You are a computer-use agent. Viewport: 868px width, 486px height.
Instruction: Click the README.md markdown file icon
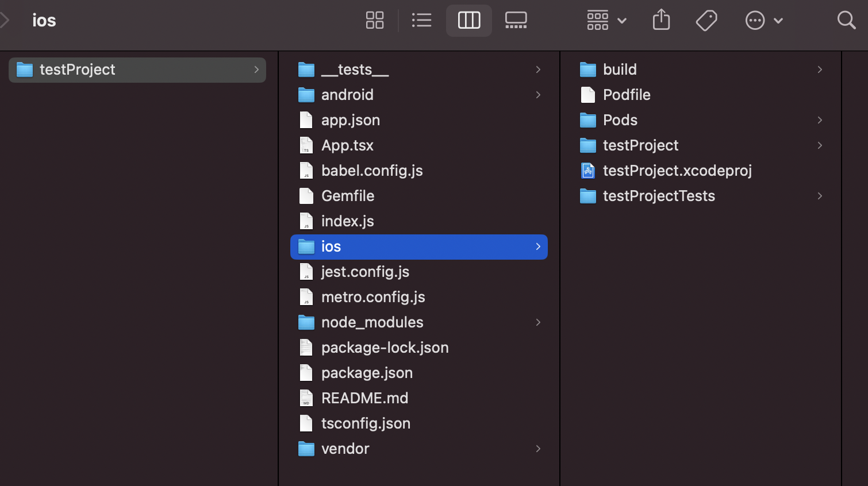click(x=306, y=398)
